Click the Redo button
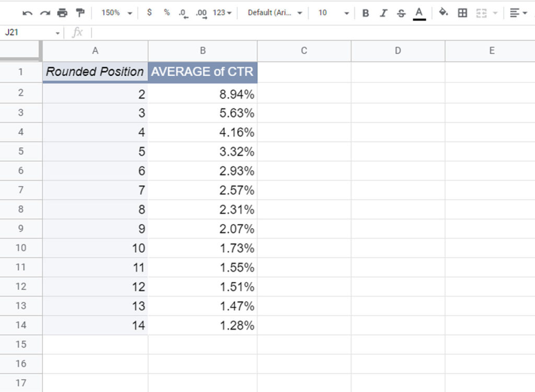 pyautogui.click(x=45, y=13)
